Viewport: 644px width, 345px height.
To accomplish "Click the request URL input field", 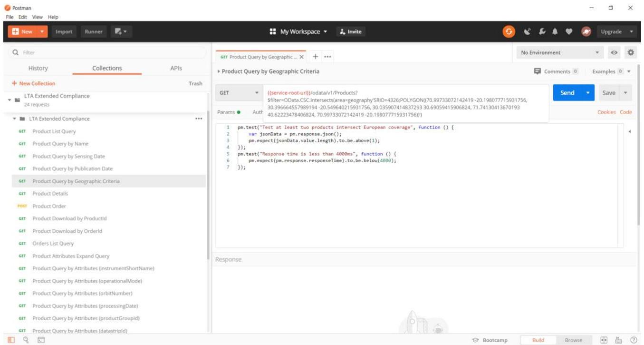I will (406, 103).
